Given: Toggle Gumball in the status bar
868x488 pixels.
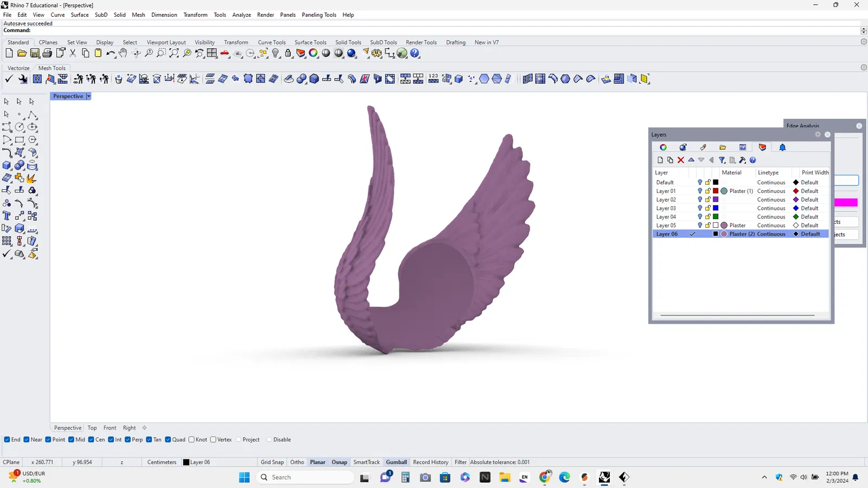Looking at the screenshot, I should (x=397, y=463).
